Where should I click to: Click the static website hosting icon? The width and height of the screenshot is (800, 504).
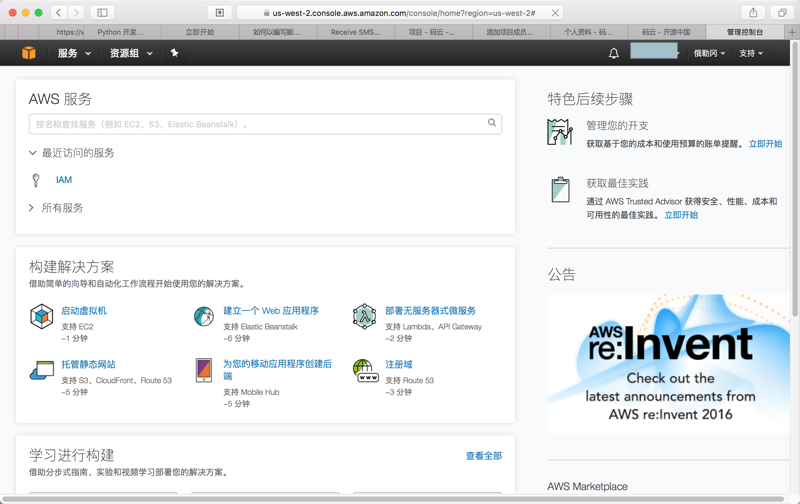click(x=42, y=370)
